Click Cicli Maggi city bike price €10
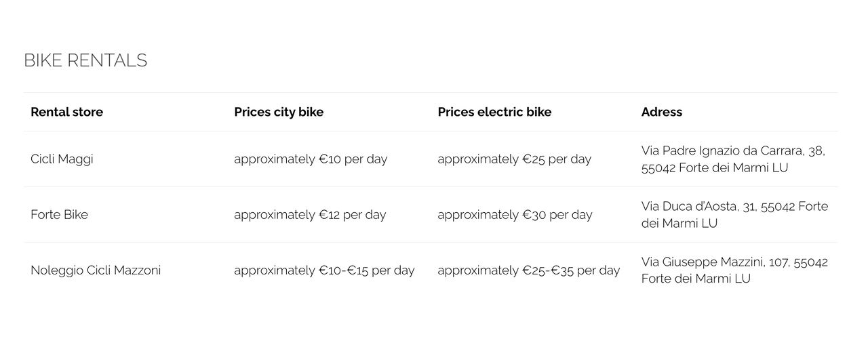The height and width of the screenshot is (345, 868). click(311, 159)
